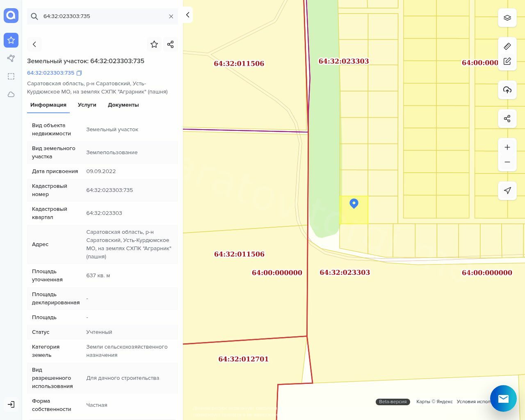Zoom out of the map

point(507,162)
